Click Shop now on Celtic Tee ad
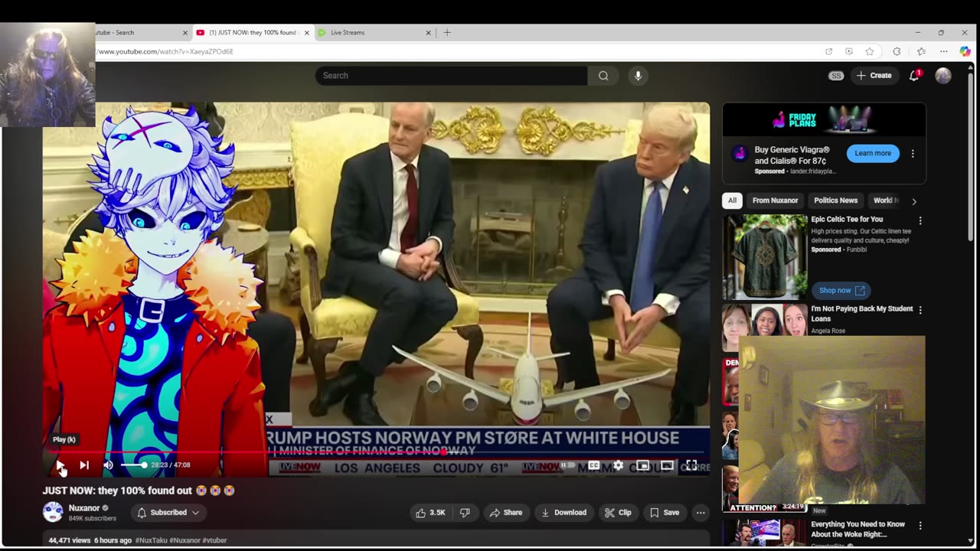The height and width of the screenshot is (551, 980). coord(841,290)
